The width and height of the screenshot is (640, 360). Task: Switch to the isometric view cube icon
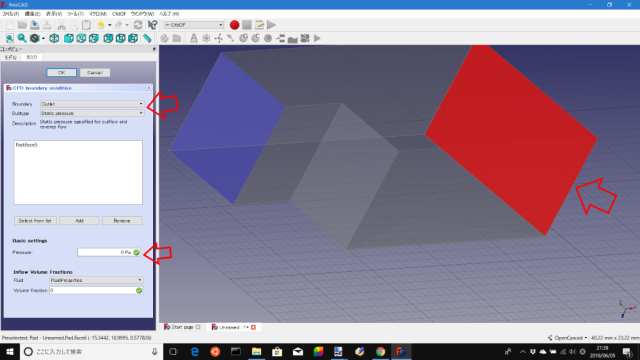(54, 38)
